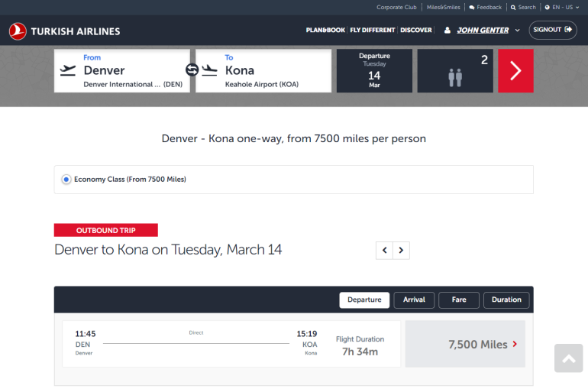The image size is (588, 392).
Task: Change the Departure date Tuesday 14 Mar
Action: coord(374,71)
